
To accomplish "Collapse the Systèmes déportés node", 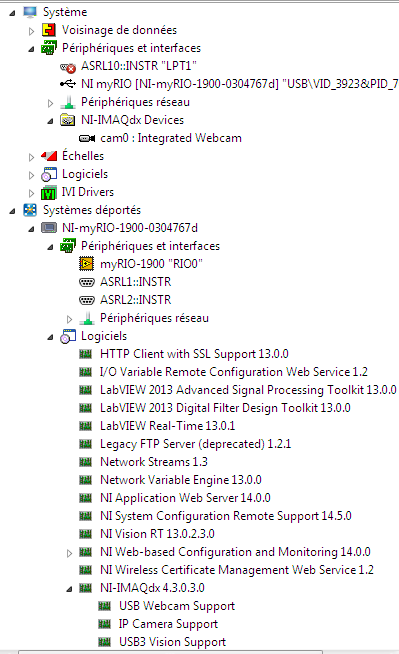I will 13,211.
